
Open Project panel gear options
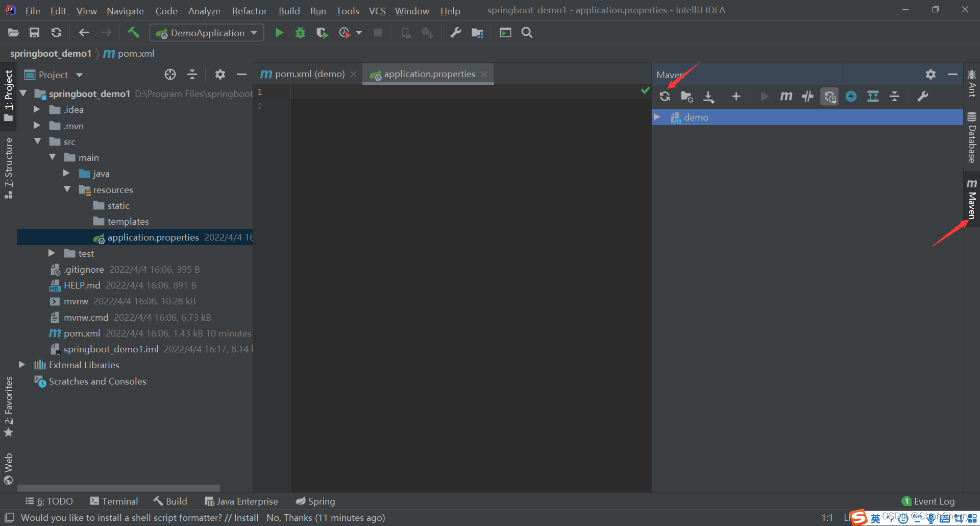click(220, 75)
